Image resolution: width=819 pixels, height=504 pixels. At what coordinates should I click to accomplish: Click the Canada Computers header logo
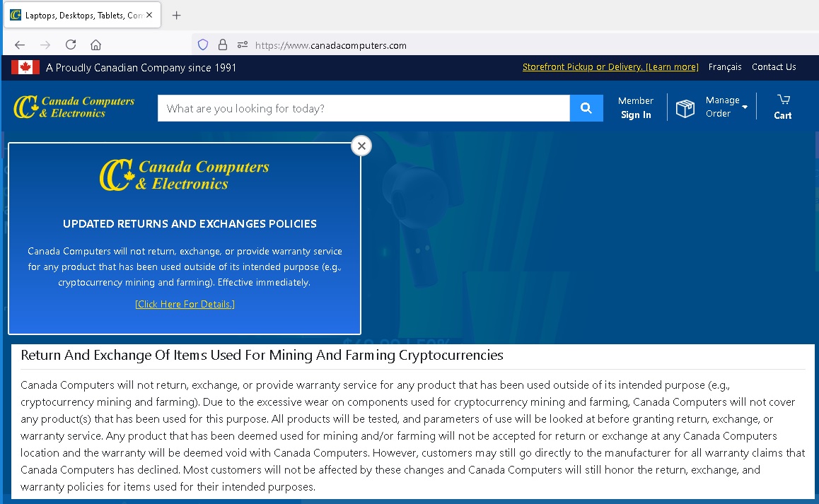pos(74,107)
